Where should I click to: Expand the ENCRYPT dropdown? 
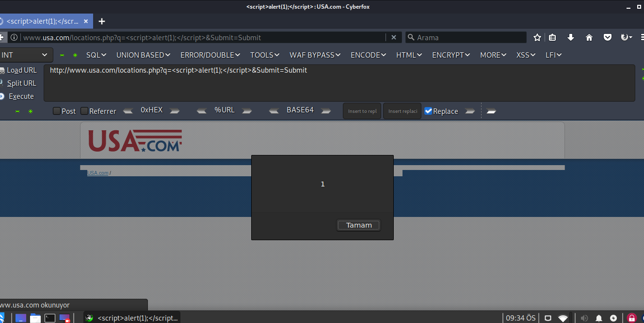451,55
